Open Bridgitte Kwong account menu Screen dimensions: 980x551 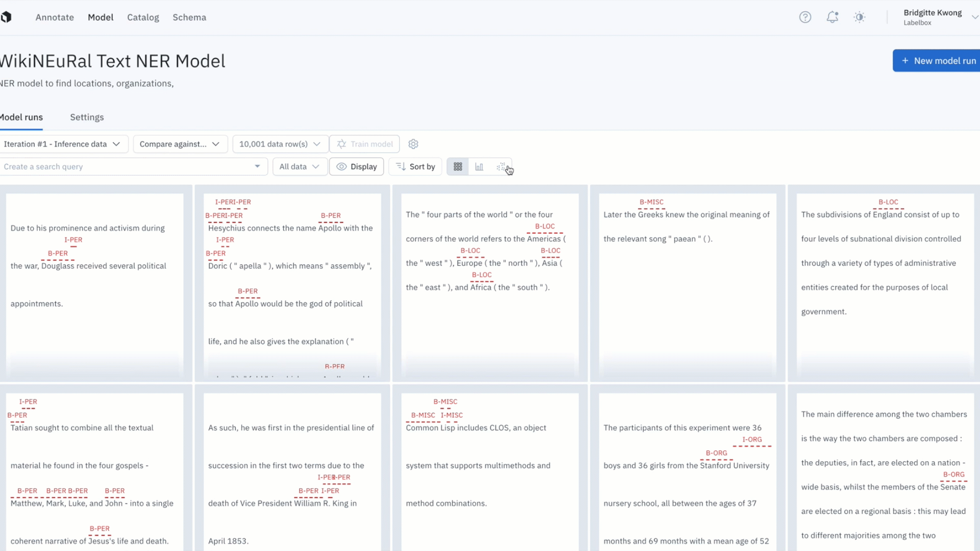click(939, 17)
